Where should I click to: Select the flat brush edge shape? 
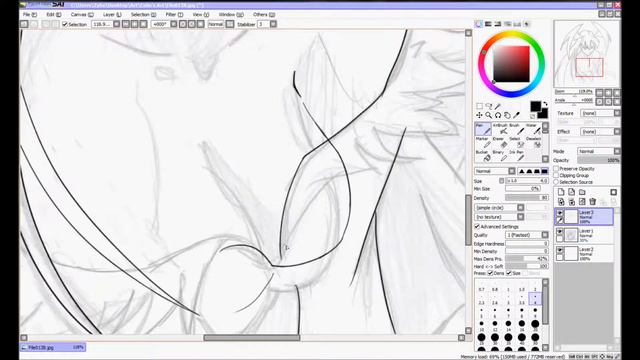pyautogui.click(x=544, y=171)
